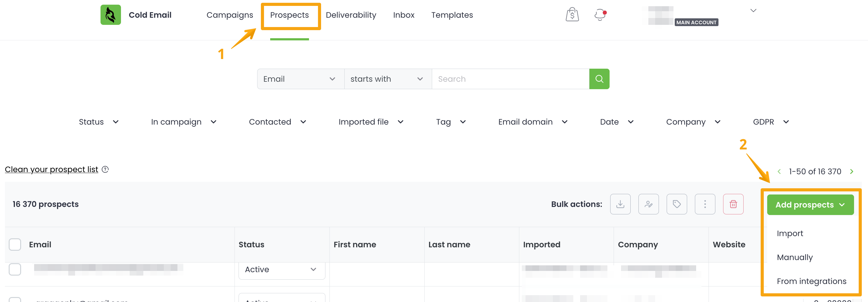868x302 pixels.
Task: Open billing via the shopping bag icon
Action: click(x=572, y=15)
